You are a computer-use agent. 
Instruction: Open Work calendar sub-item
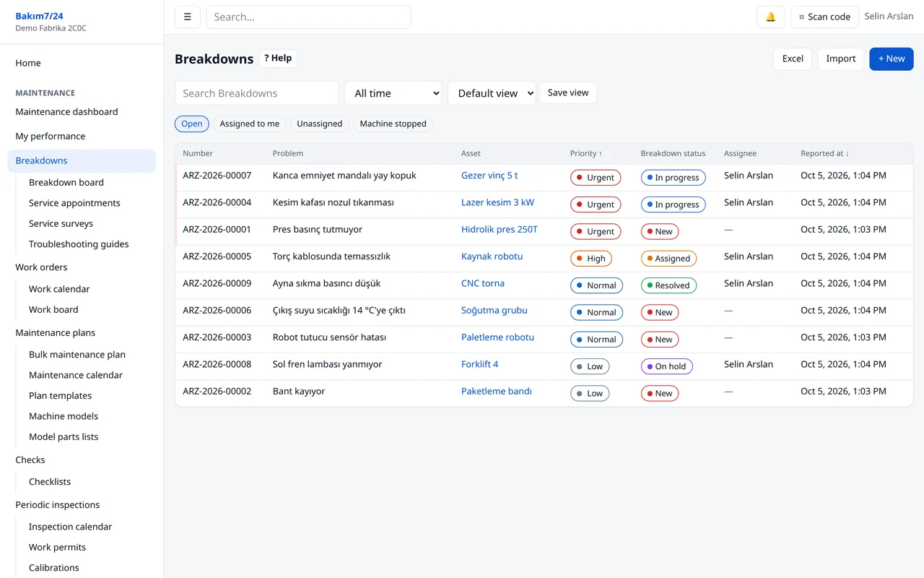(x=59, y=289)
